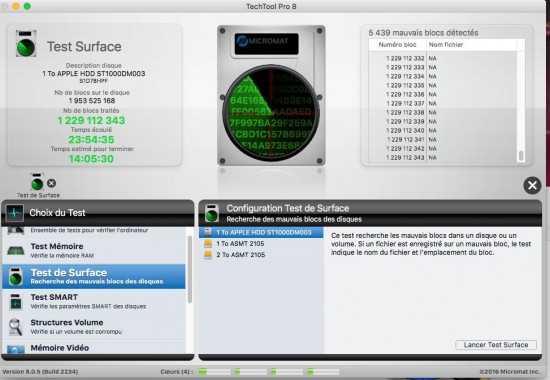
Task: Click the Mémoire Vidéo icon
Action: point(16,349)
